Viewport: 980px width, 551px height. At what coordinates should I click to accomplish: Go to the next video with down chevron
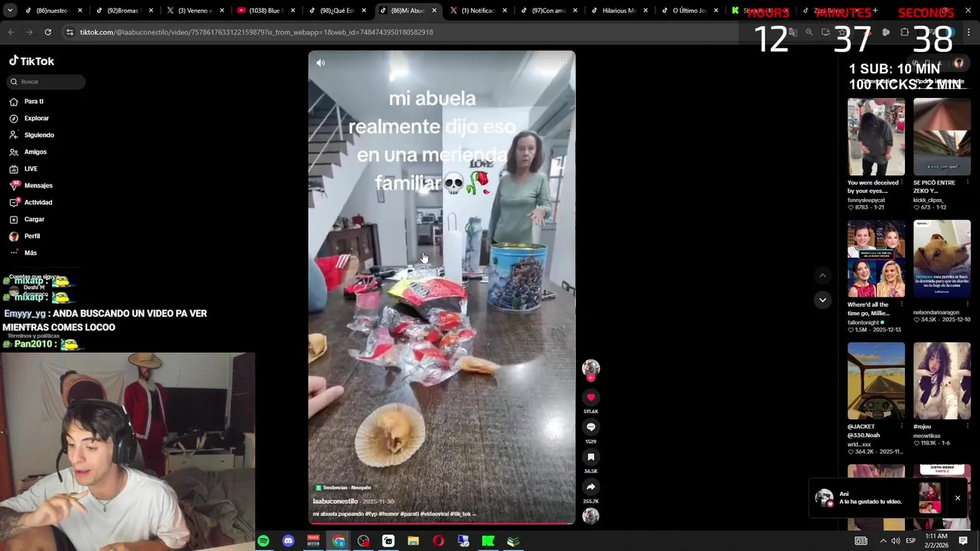(x=822, y=300)
